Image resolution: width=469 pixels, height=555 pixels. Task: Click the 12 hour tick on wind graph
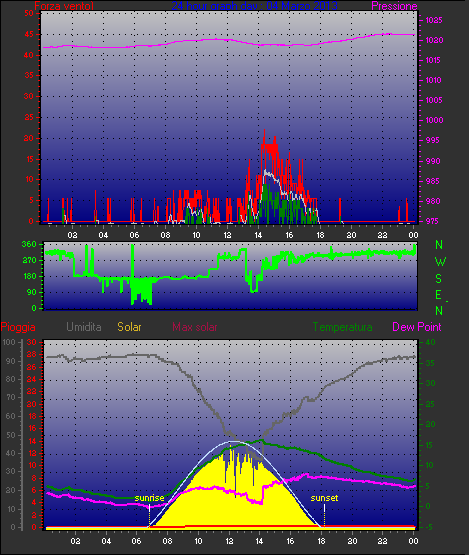pos(227,235)
